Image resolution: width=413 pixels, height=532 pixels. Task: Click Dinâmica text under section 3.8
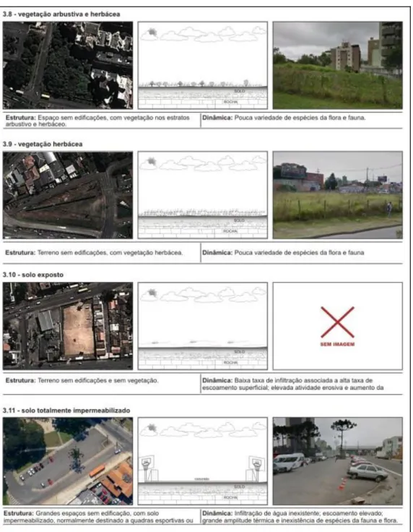tap(284, 118)
